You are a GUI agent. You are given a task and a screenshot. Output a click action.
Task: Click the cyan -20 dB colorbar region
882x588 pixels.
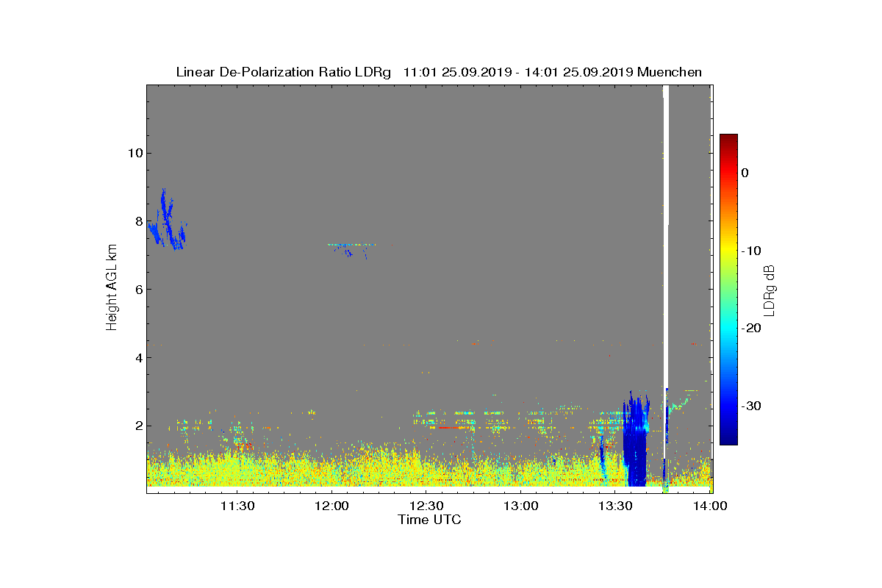click(728, 329)
